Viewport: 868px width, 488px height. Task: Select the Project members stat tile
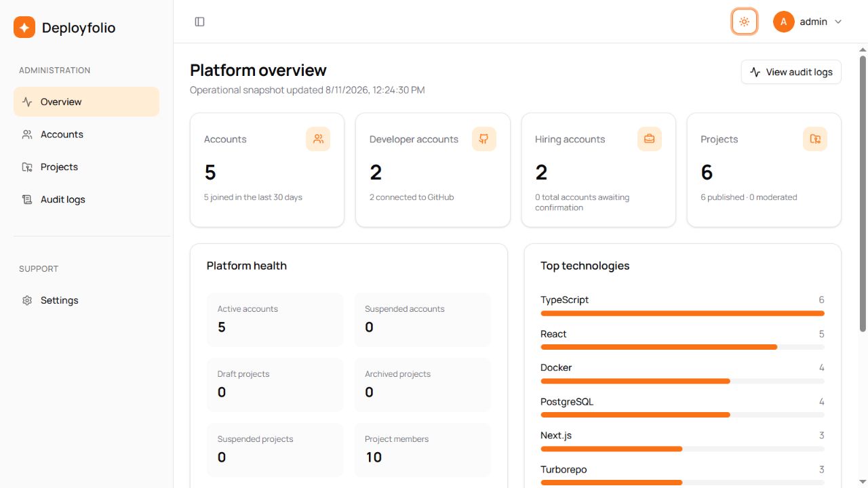click(422, 450)
